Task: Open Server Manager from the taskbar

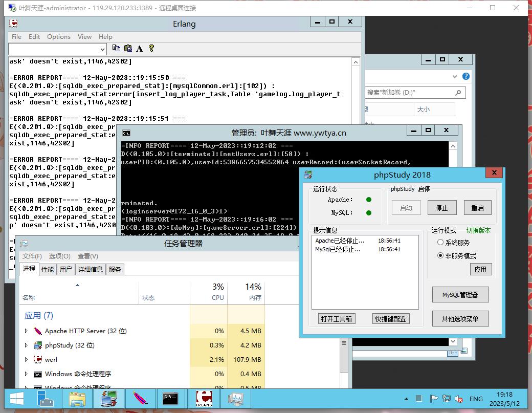Action: tap(46, 399)
